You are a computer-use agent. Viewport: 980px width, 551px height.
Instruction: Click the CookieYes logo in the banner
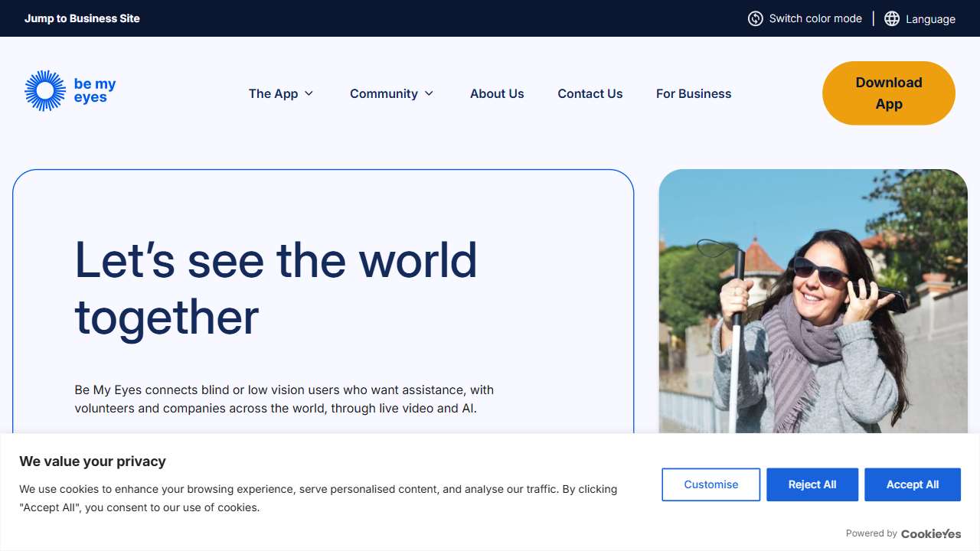(930, 533)
